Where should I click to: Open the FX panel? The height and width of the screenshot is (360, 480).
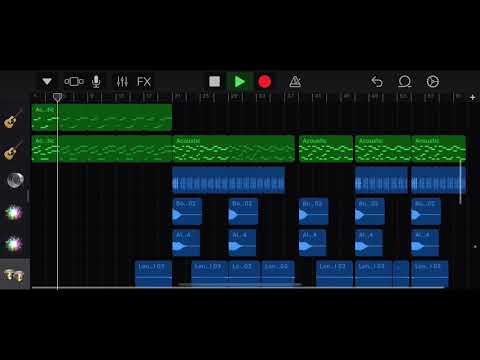[x=144, y=82]
